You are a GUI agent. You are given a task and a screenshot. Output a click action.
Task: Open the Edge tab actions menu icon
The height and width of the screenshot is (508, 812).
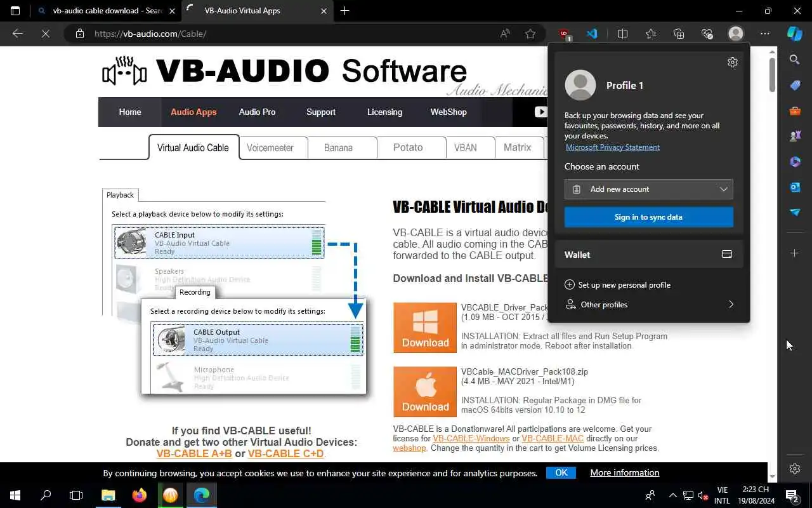pyautogui.click(x=15, y=11)
